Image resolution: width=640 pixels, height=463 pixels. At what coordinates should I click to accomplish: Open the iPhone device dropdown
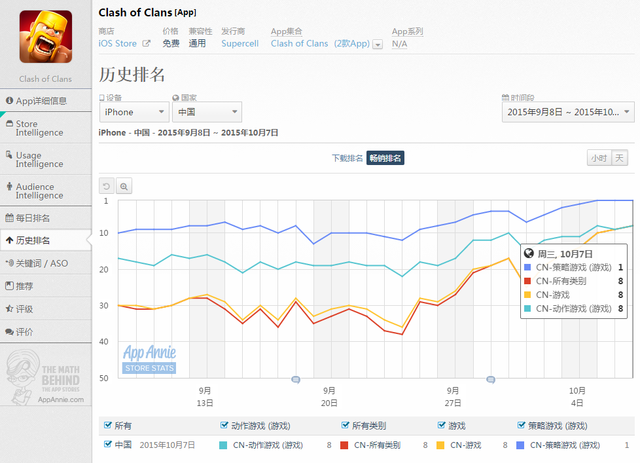[x=134, y=112]
